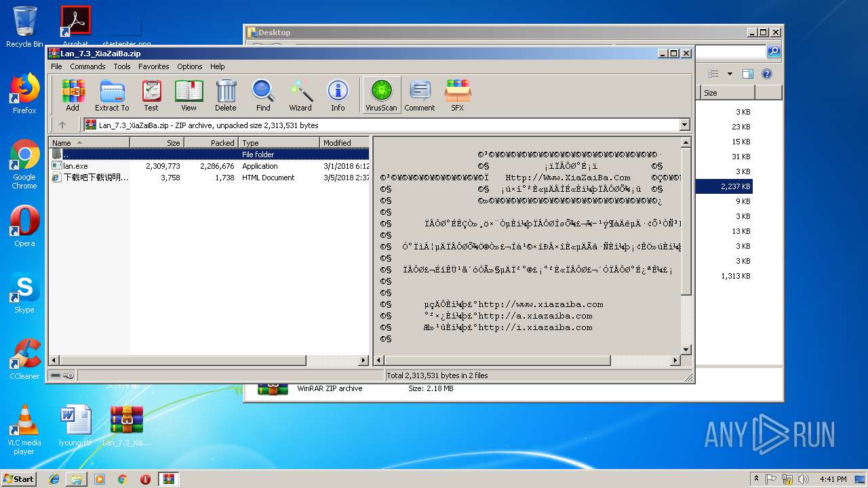
Task: Click the Delete trash can icon
Action: point(226,95)
